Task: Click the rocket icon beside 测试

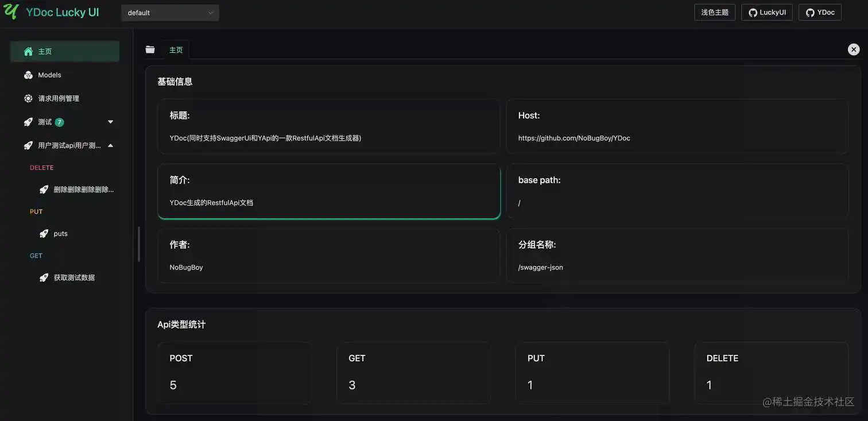Action: tap(28, 122)
